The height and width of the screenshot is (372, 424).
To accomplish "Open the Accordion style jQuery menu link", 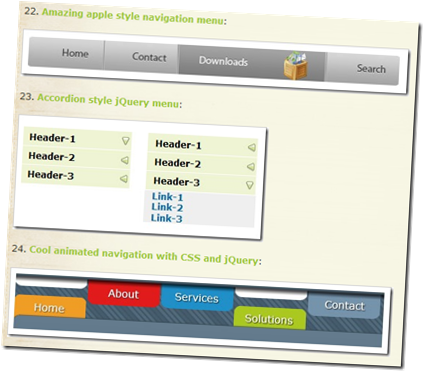I will pos(108,100).
